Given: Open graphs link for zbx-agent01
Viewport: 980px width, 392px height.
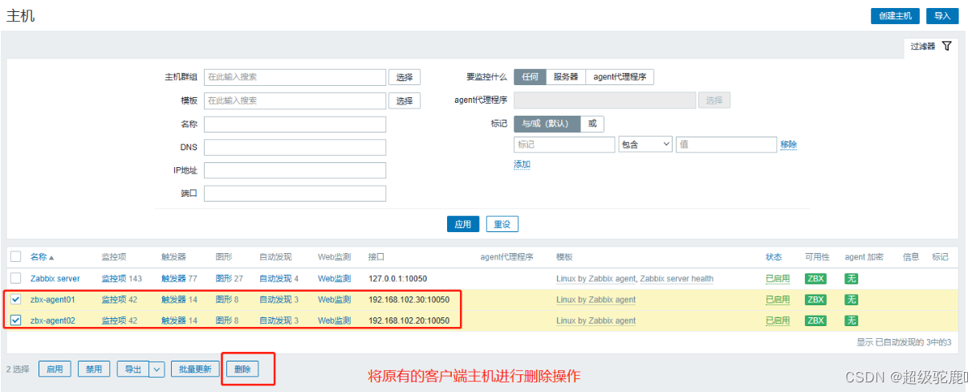Looking at the screenshot, I should click(224, 300).
